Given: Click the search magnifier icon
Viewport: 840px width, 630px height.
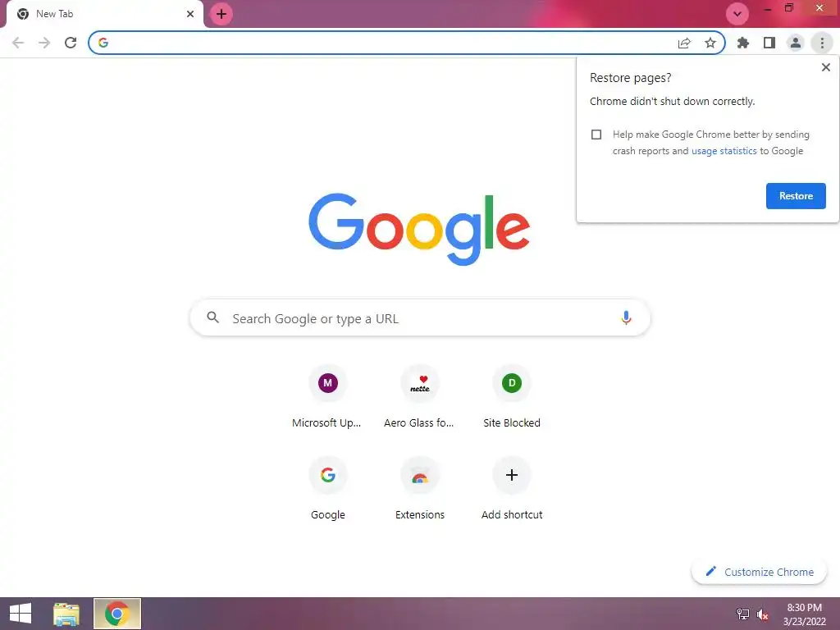Looking at the screenshot, I should tap(212, 317).
